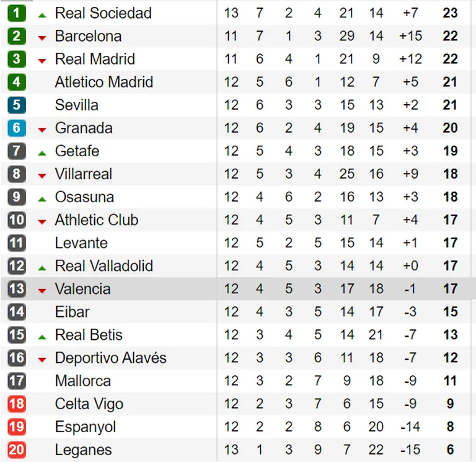Click Real Sociedad's 23 points value
This screenshot has height=462, width=476.
[x=450, y=13]
